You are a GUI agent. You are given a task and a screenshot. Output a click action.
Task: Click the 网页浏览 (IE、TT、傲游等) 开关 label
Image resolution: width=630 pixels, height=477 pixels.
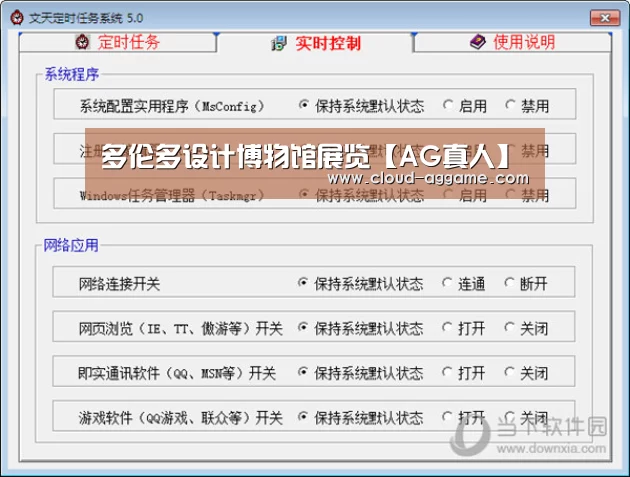(x=181, y=328)
